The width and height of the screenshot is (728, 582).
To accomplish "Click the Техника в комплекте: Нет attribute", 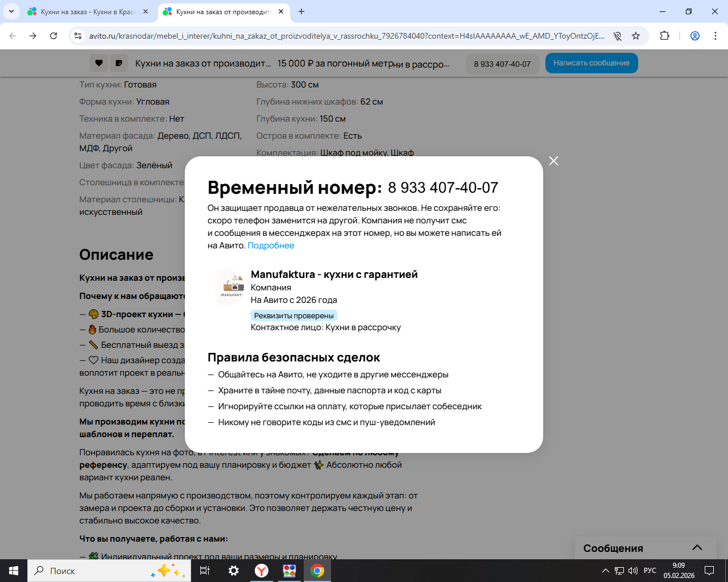I will 131,119.
